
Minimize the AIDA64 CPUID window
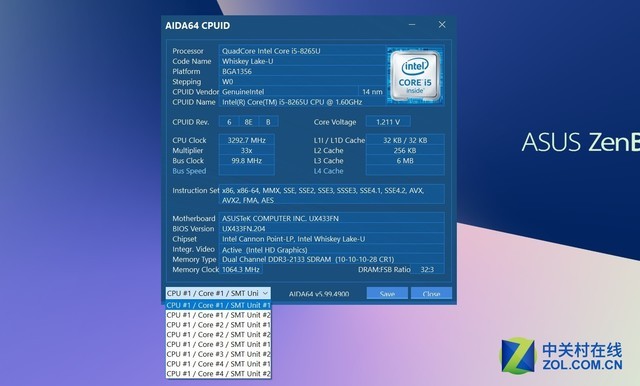coord(412,25)
